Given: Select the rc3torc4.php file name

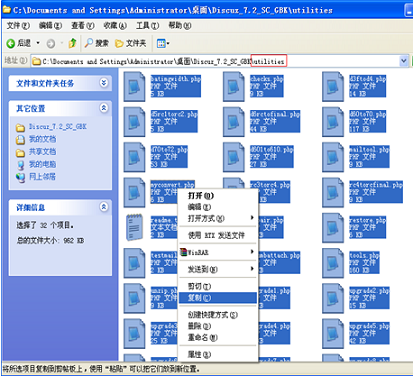Looking at the screenshot, I should 270,185.
